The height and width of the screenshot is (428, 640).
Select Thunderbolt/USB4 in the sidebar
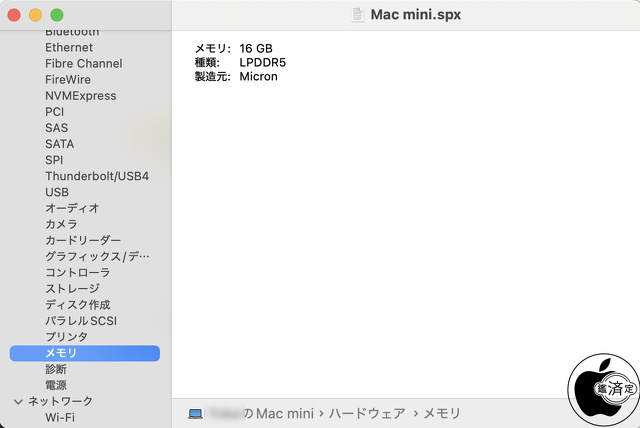coord(97,176)
